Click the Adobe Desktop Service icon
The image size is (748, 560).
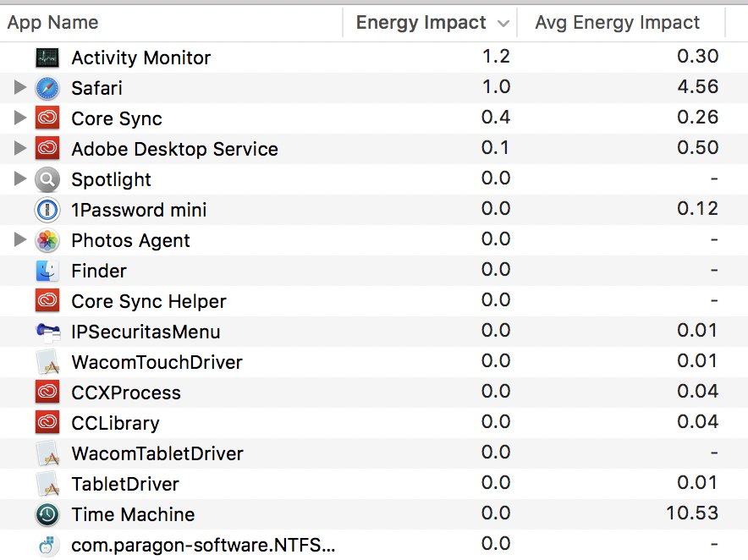click(47, 149)
